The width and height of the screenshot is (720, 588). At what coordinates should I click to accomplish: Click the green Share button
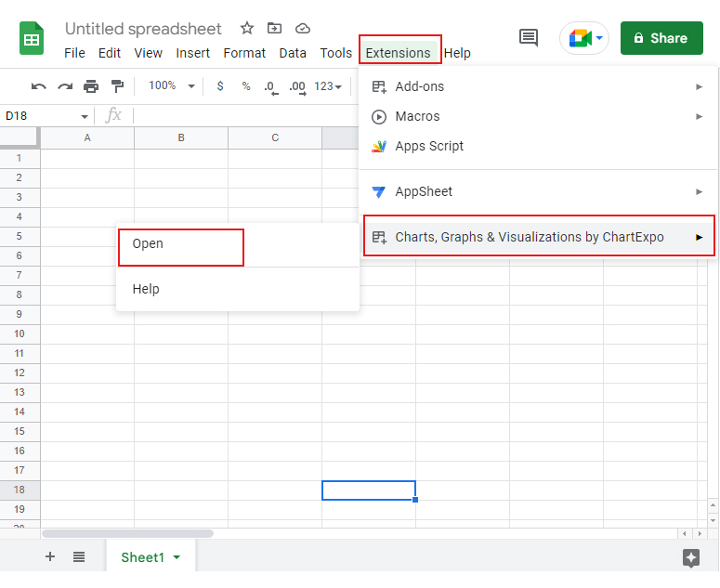[x=661, y=38]
